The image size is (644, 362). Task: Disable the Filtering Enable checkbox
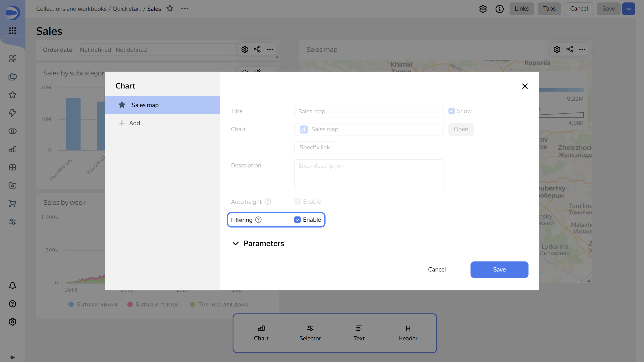point(297,220)
